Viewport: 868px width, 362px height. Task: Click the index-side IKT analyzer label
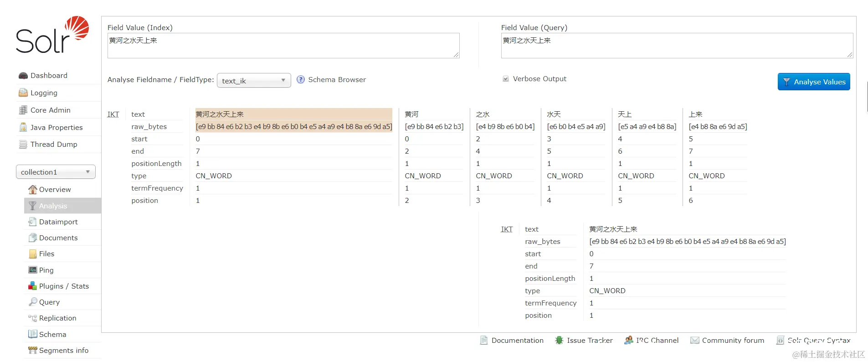coord(113,114)
